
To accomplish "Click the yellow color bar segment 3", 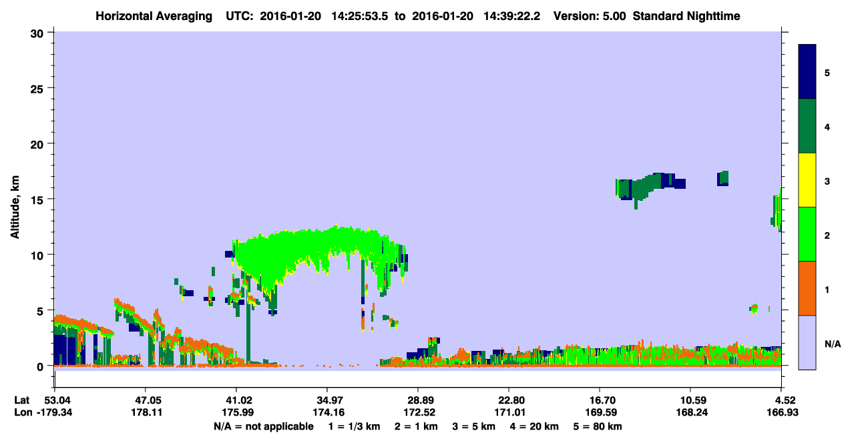I will coord(807,180).
